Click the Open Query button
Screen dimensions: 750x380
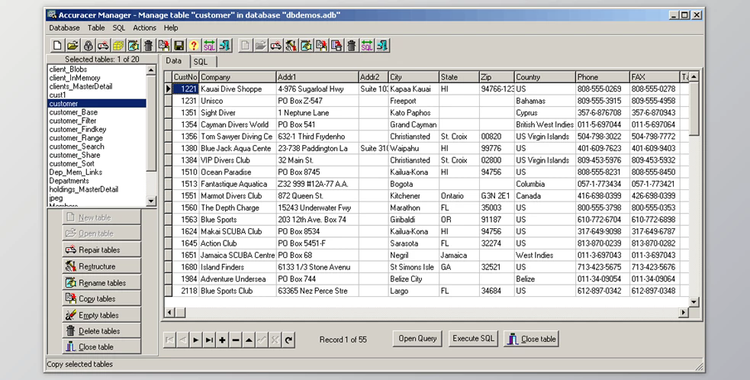418,338
